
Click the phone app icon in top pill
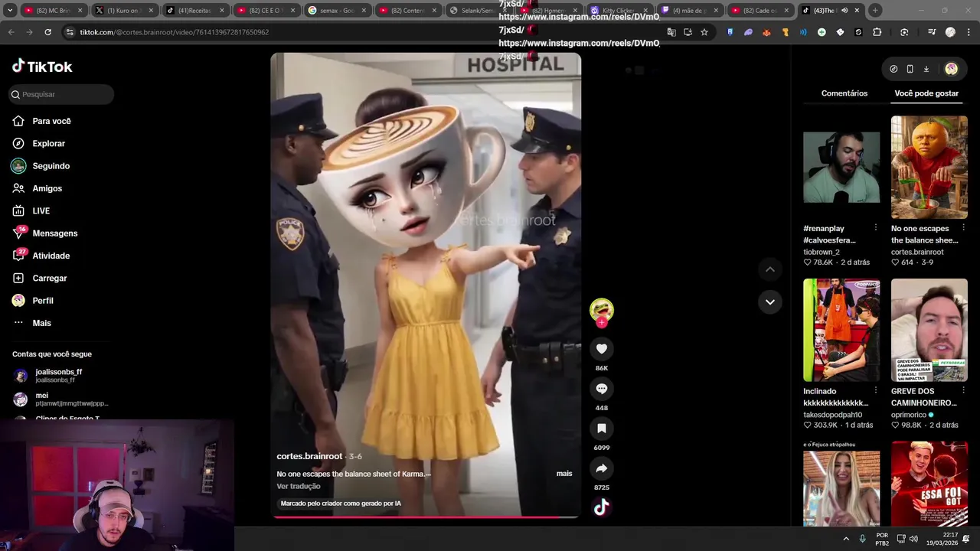[910, 69]
